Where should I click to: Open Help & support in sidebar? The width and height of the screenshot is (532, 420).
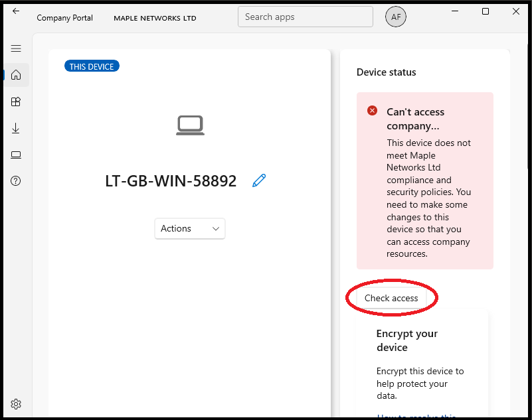coord(16,181)
